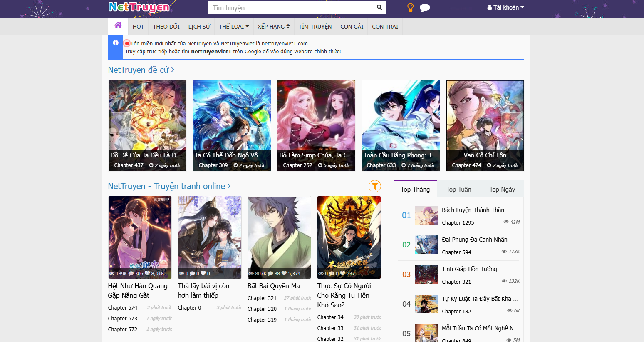Slide carousel to previous recommended comics

pyautogui.click(x=120, y=123)
